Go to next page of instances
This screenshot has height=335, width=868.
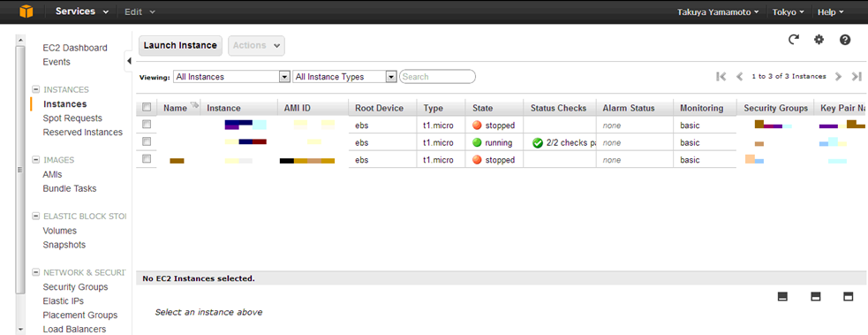pos(838,76)
